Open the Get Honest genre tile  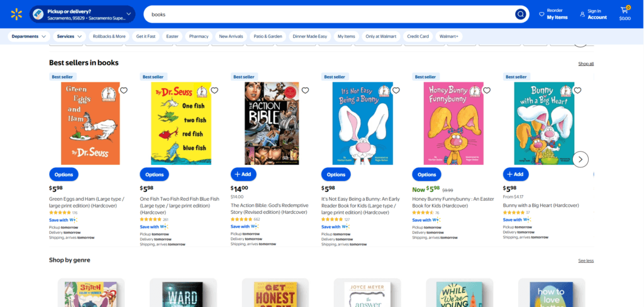(275, 293)
